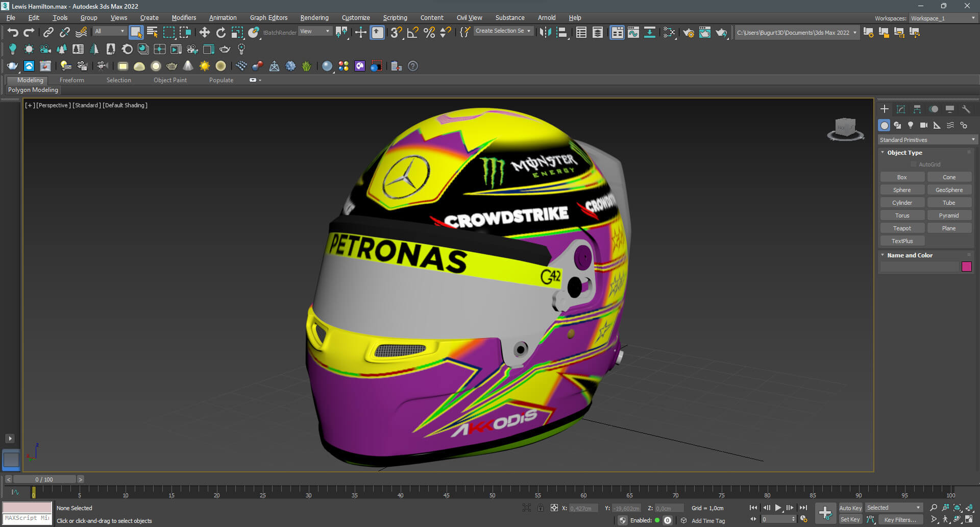This screenshot has height=527, width=980.
Task: Open the Key Filters dialog button
Action: tap(900, 520)
